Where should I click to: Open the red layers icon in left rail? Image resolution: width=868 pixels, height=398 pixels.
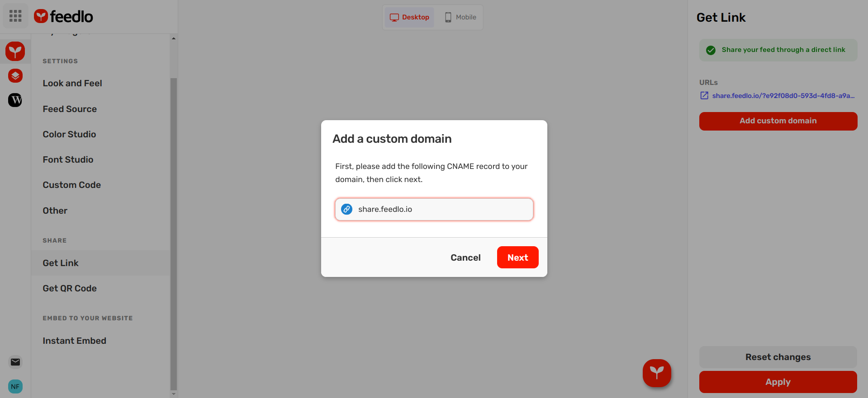point(15,76)
